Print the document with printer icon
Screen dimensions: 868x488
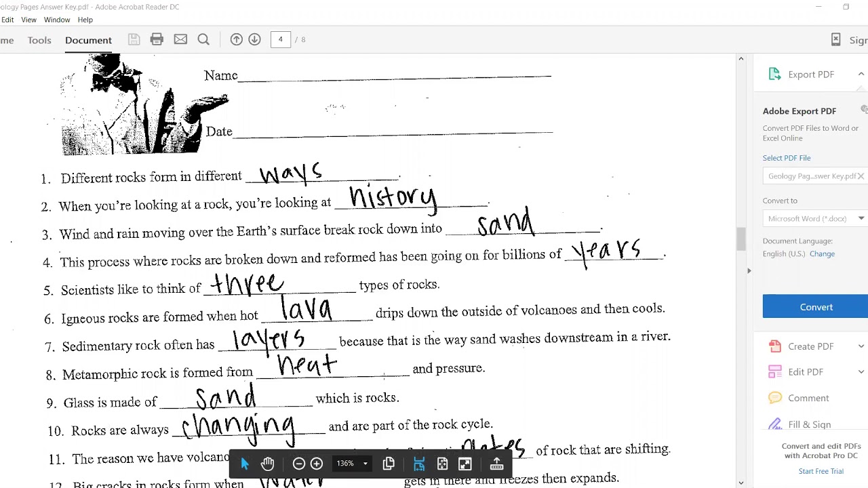click(x=157, y=39)
